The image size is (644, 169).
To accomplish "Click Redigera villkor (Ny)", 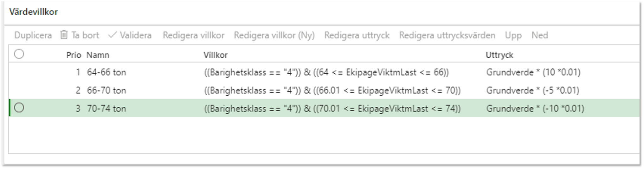I will [x=274, y=35].
